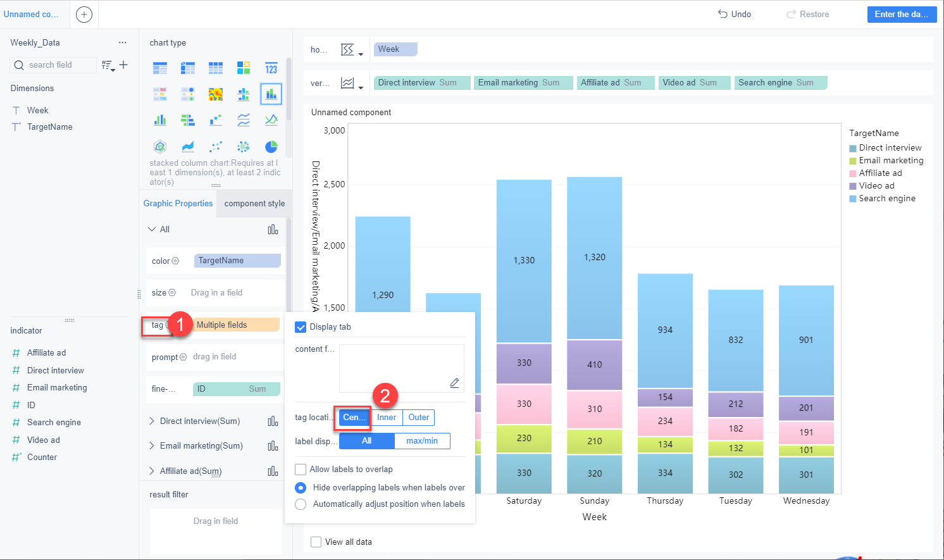Select the pie chart type icon
Image resolution: width=944 pixels, height=560 pixels.
pyautogui.click(x=271, y=147)
